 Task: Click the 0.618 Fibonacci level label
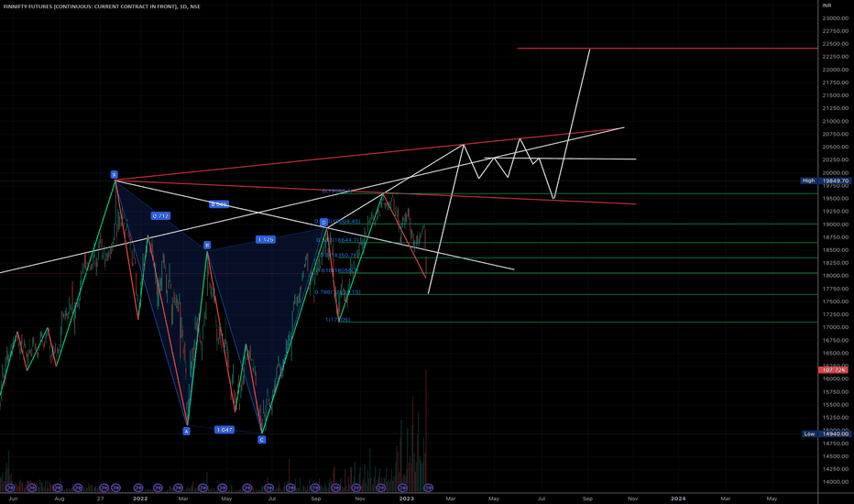click(x=337, y=270)
